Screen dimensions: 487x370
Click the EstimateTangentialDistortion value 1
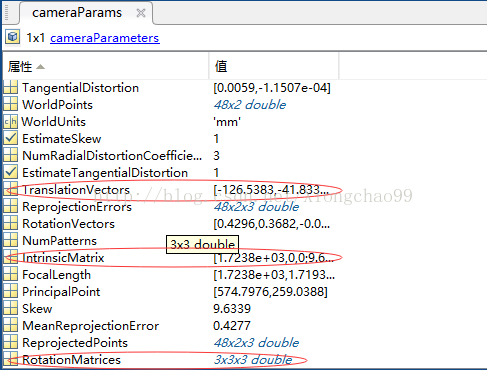216,173
